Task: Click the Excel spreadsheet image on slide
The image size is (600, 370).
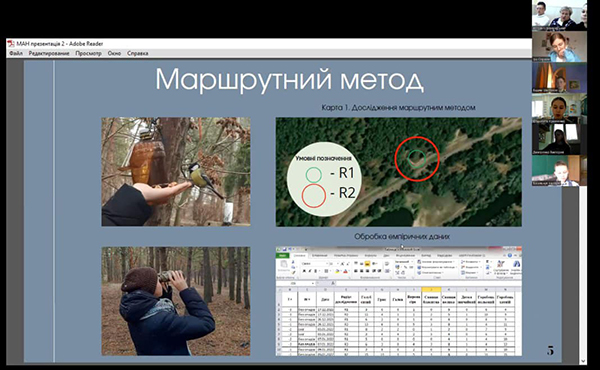Action: tap(398, 301)
